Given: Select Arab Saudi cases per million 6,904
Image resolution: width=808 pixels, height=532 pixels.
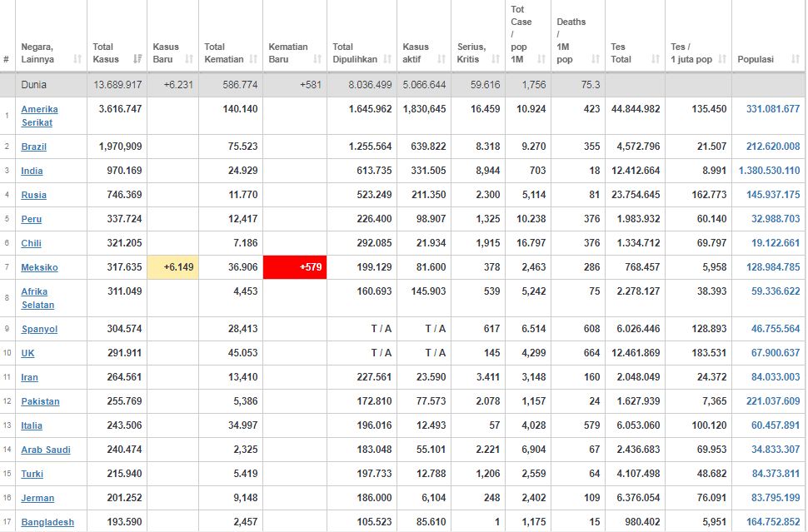Looking at the screenshot, I should [533, 450].
